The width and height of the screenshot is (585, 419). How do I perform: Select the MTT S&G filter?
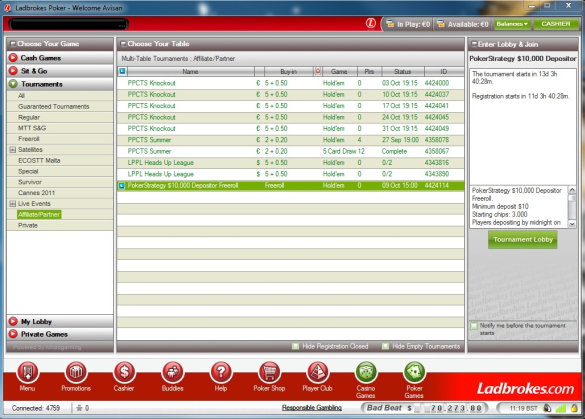coord(32,128)
